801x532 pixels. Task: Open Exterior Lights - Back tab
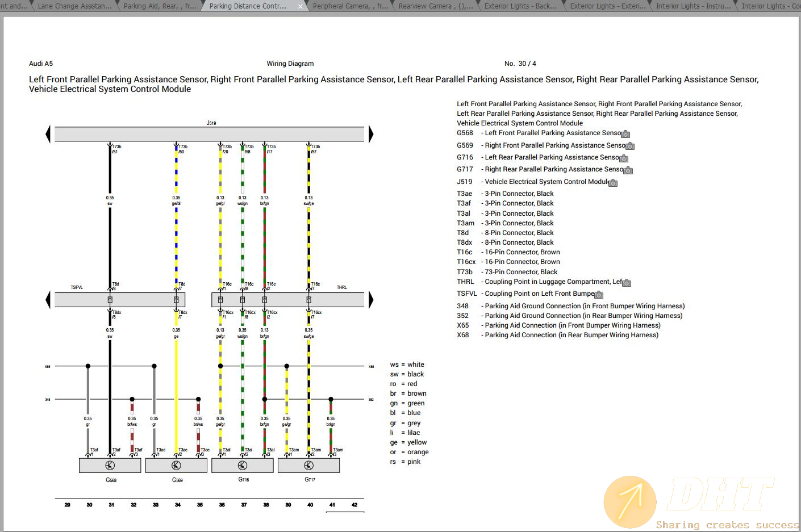coord(520,6)
